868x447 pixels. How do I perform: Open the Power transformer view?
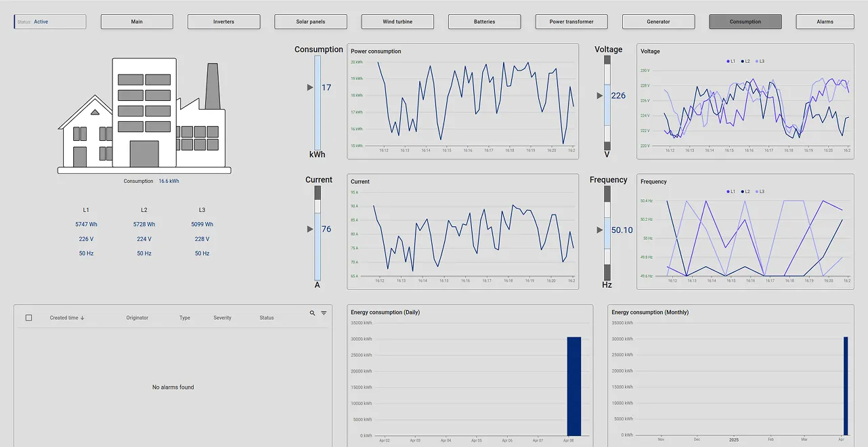point(571,21)
